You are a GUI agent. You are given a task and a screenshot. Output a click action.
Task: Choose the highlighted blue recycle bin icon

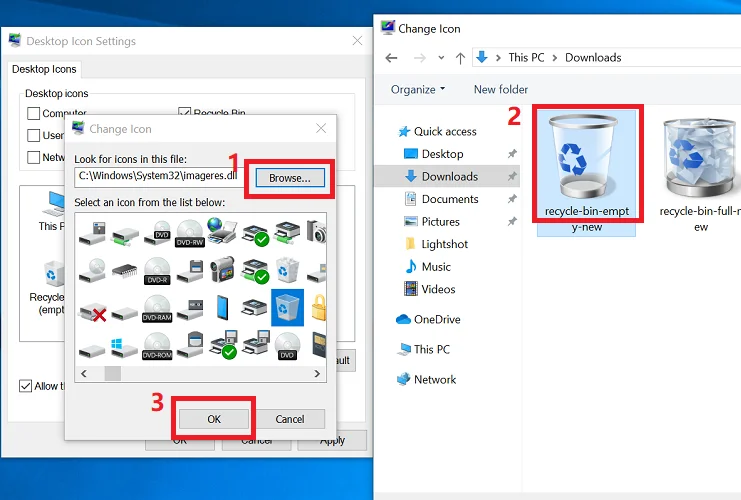pos(287,308)
